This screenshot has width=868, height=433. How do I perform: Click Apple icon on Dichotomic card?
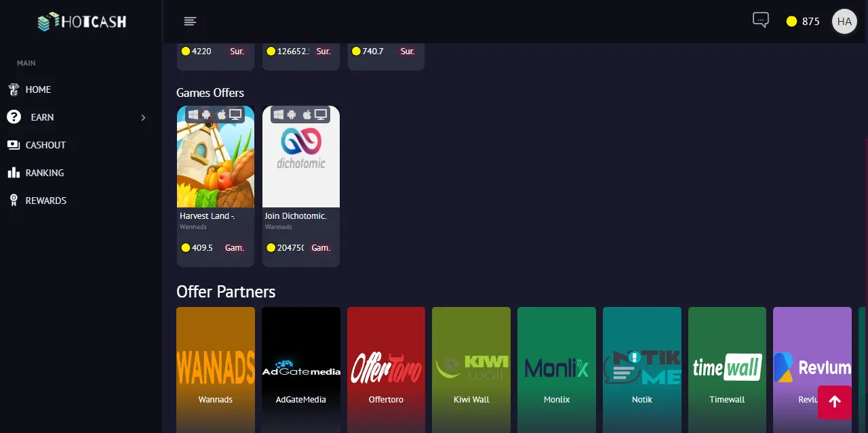307,115
